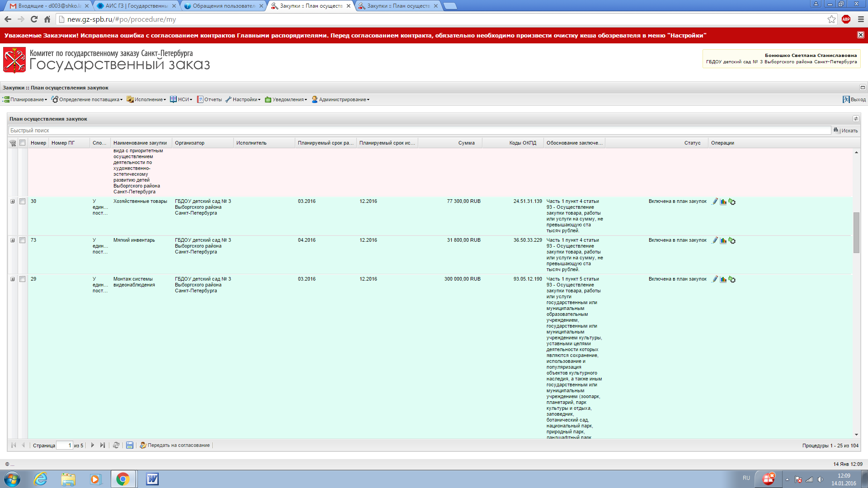Open chart icon for purchase 73

coord(723,240)
